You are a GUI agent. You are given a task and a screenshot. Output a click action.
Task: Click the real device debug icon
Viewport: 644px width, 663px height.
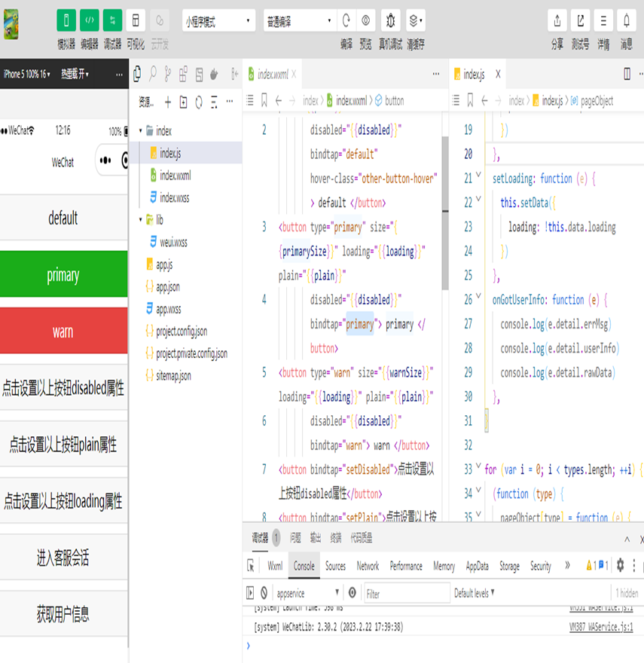(x=390, y=20)
